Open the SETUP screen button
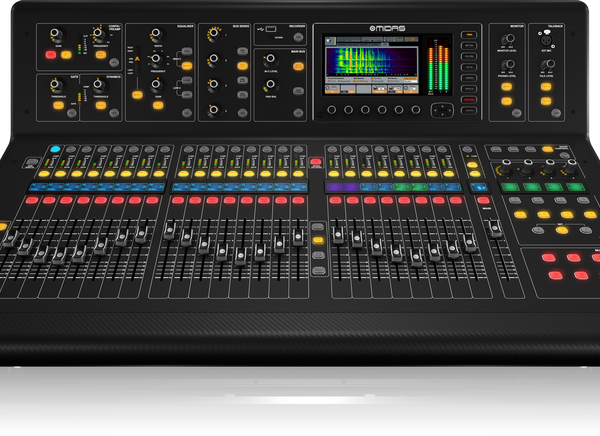The height and width of the screenshot is (436, 600). click(x=469, y=67)
